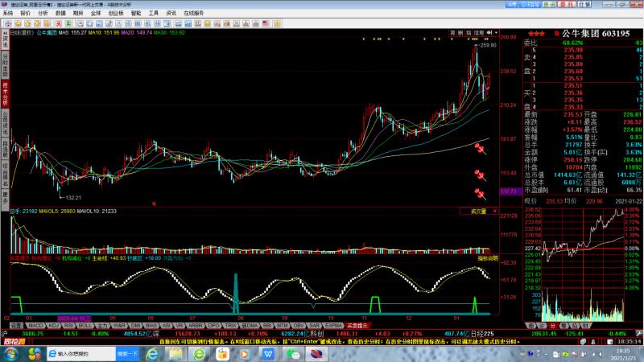Click the green 卖 toolbar icon
This screenshot has width=644, height=362.
pyautogui.click(x=68, y=23)
